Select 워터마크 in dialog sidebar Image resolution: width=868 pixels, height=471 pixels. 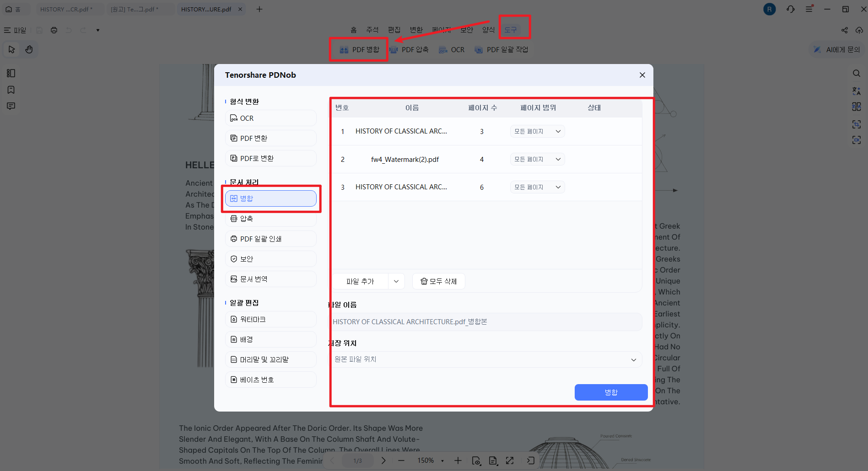[271, 319]
